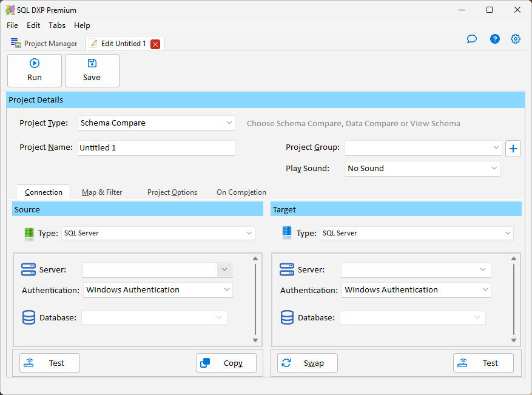Viewport: 532px width, 395px height.
Task: Switch to the Map & Filter tab
Action: 102,192
